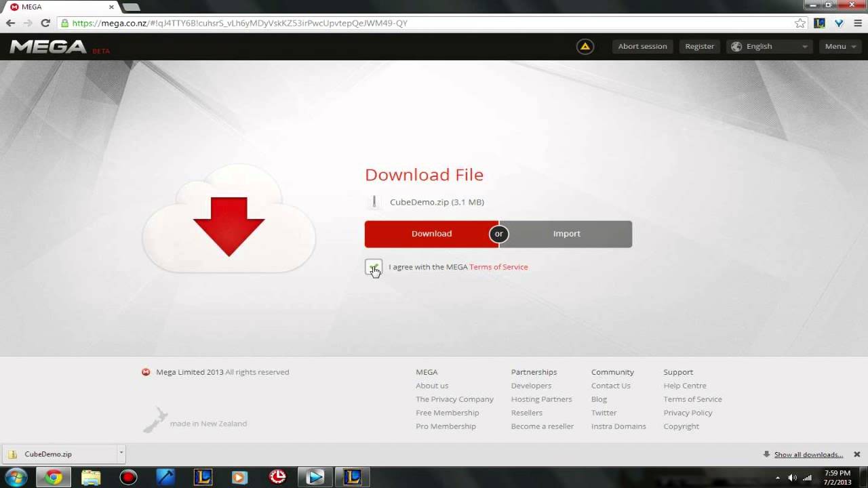Click the blue V browser extension icon
868x488 pixels.
pyautogui.click(x=839, y=23)
